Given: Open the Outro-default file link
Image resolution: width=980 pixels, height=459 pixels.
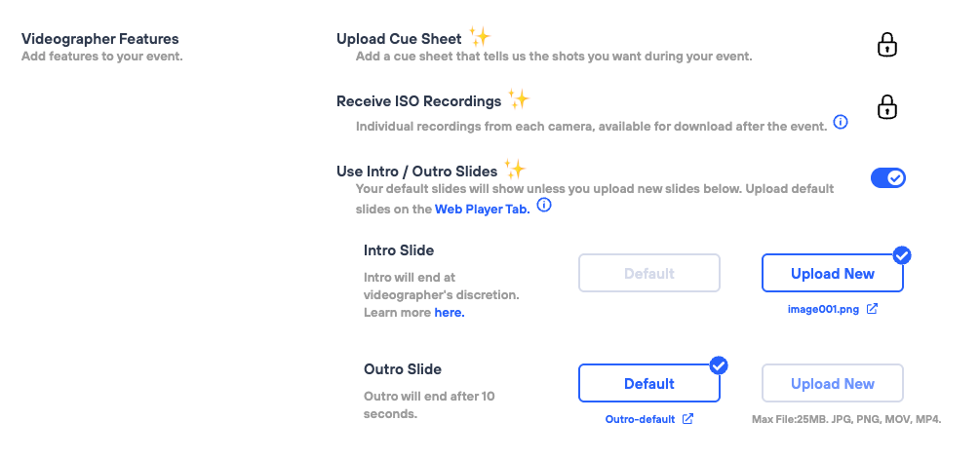Looking at the screenshot, I should pyautogui.click(x=640, y=419).
